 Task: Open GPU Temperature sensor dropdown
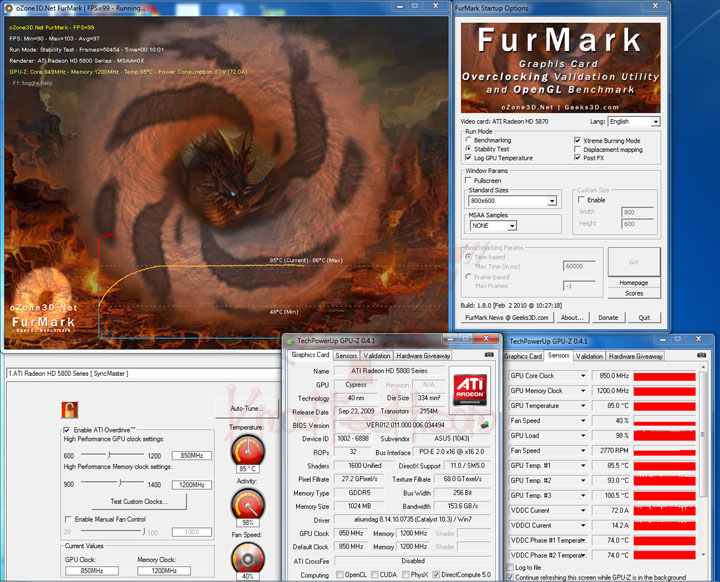pos(583,406)
